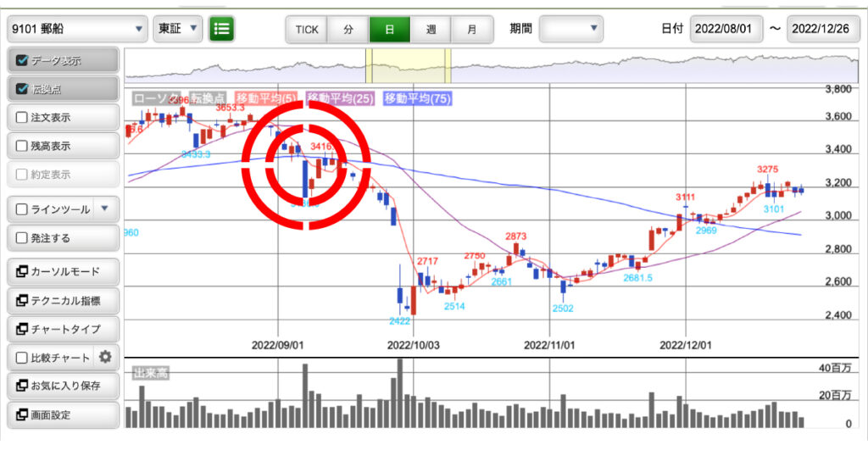The width and height of the screenshot is (868, 456).
Task: Click the 2022/11/01 date axis label
Action: pyautogui.click(x=549, y=345)
